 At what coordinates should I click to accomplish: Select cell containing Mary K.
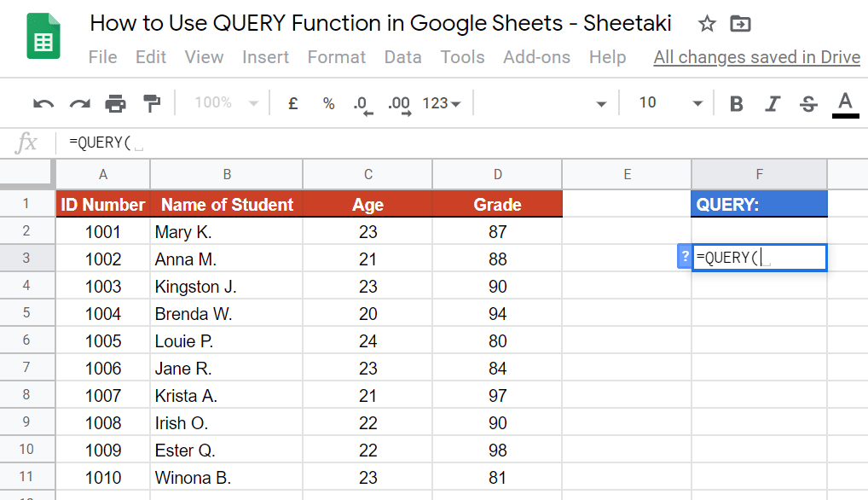pyautogui.click(x=227, y=231)
